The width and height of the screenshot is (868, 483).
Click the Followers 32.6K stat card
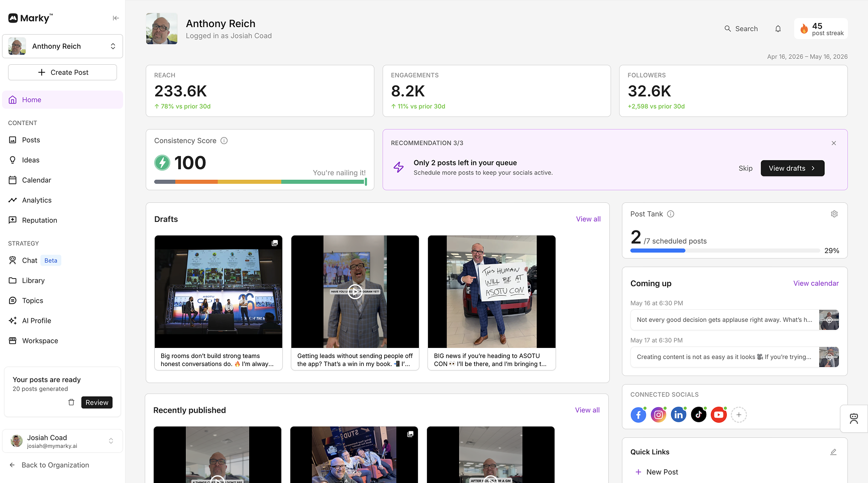(x=733, y=91)
